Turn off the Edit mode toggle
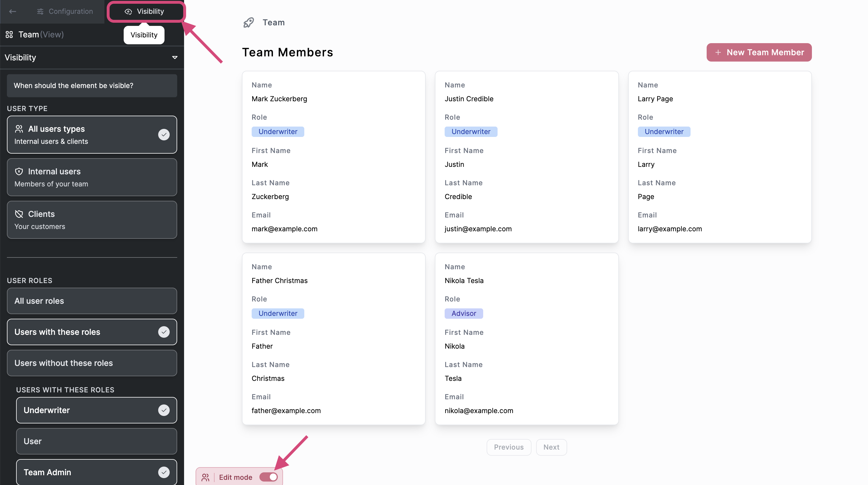The width and height of the screenshot is (868, 485). [x=269, y=477]
